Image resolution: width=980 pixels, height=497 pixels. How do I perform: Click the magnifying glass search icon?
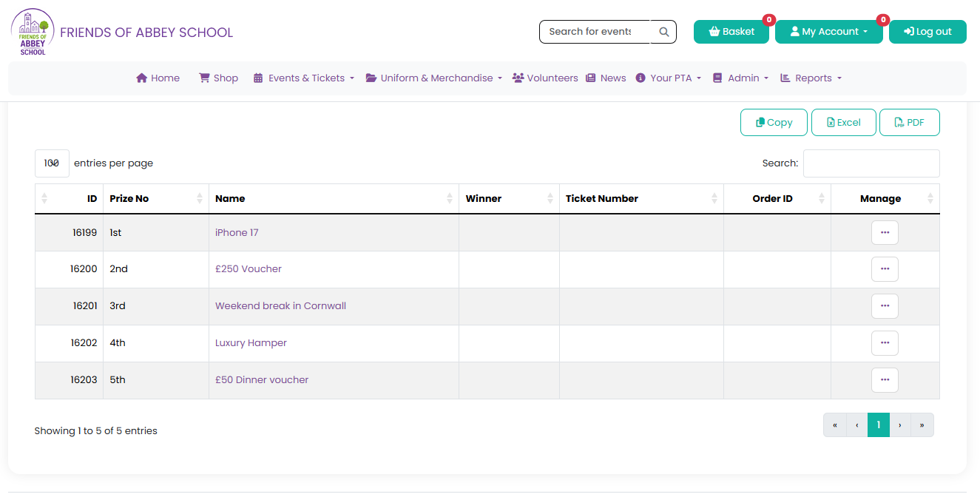(x=663, y=32)
